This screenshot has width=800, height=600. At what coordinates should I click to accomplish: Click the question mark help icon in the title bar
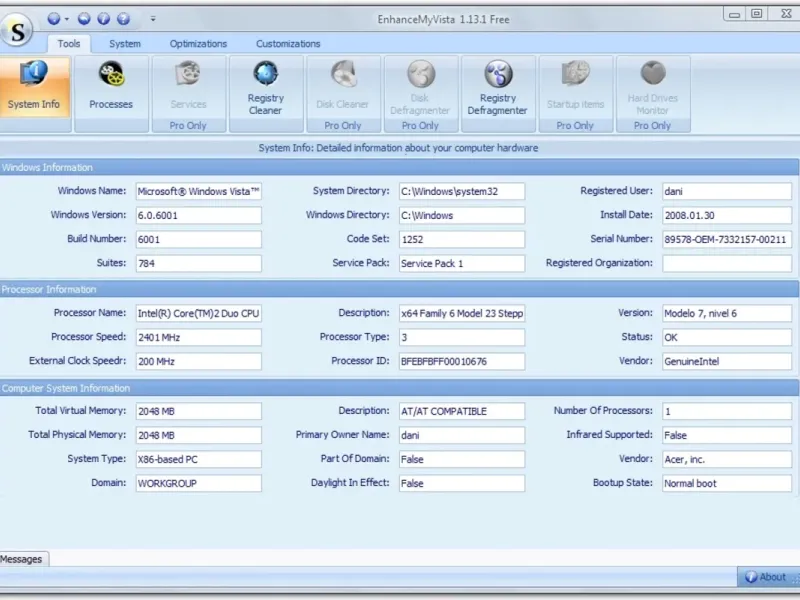click(x=123, y=18)
